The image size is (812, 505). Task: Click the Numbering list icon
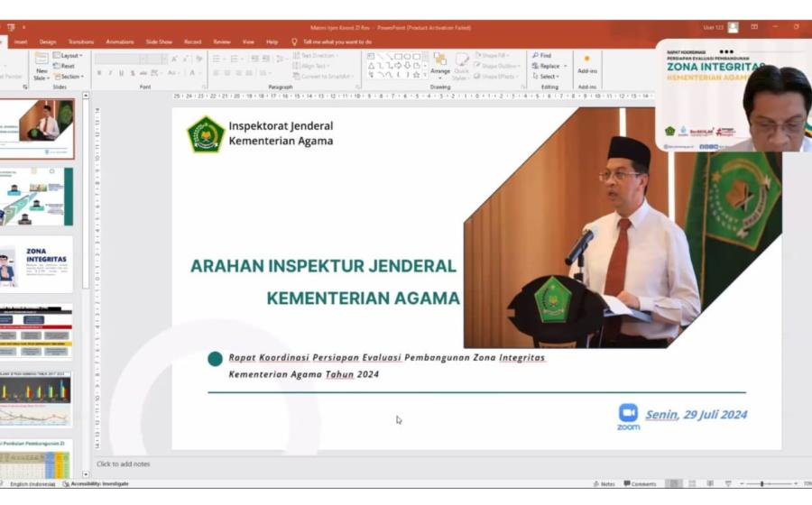coord(235,59)
